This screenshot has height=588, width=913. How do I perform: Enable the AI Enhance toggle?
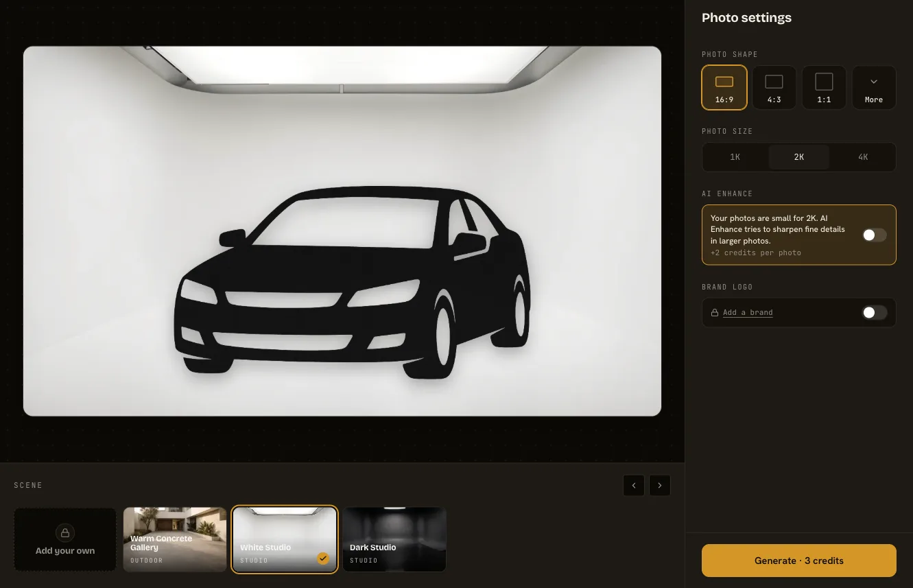874,235
